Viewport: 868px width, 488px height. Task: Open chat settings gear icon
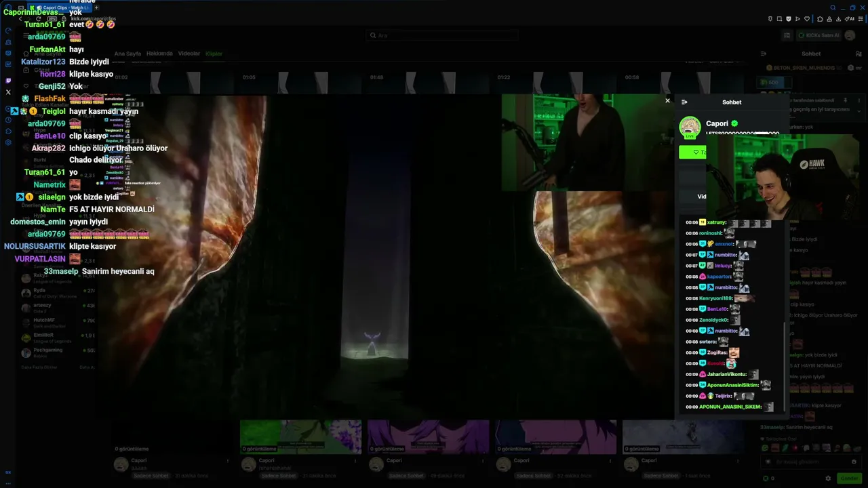(829, 479)
